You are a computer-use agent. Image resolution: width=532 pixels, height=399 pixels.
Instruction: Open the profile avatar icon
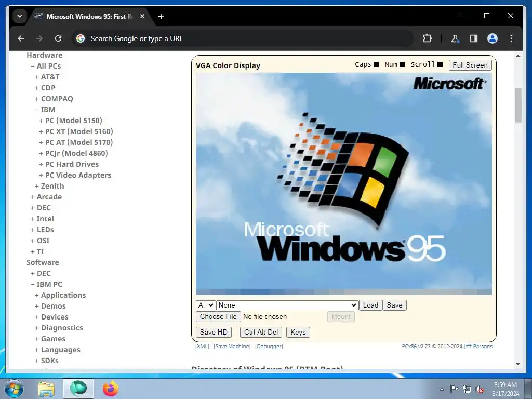click(x=493, y=38)
